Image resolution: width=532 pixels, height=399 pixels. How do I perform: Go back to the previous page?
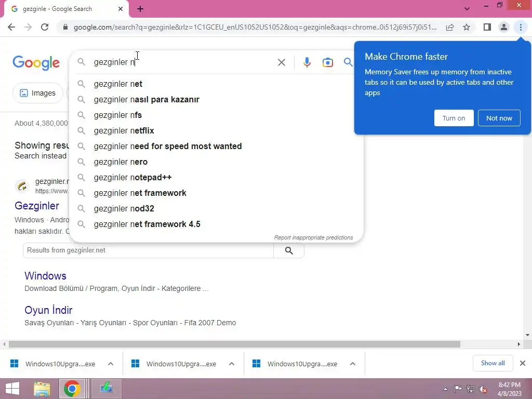11,27
